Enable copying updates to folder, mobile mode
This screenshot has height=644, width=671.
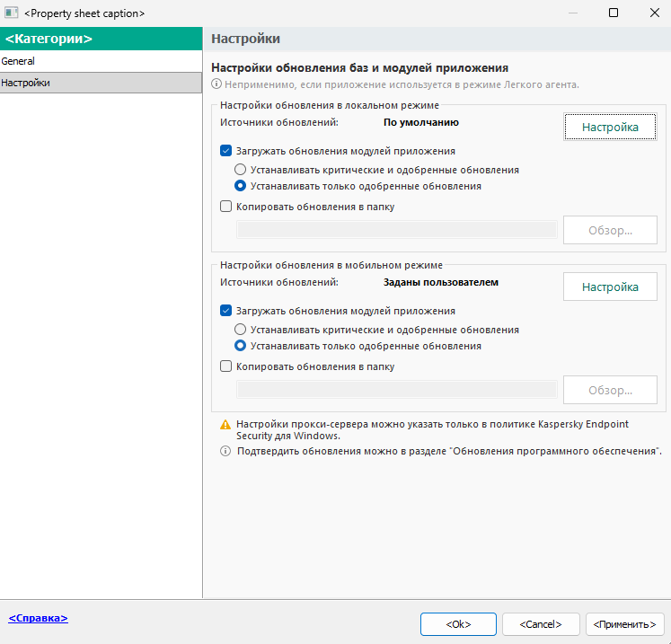click(x=226, y=366)
